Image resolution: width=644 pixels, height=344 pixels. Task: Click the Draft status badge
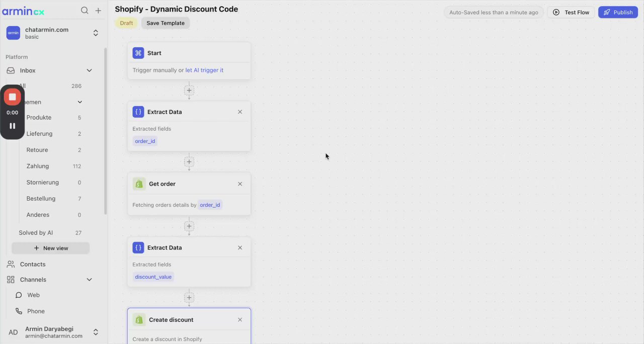(126, 23)
